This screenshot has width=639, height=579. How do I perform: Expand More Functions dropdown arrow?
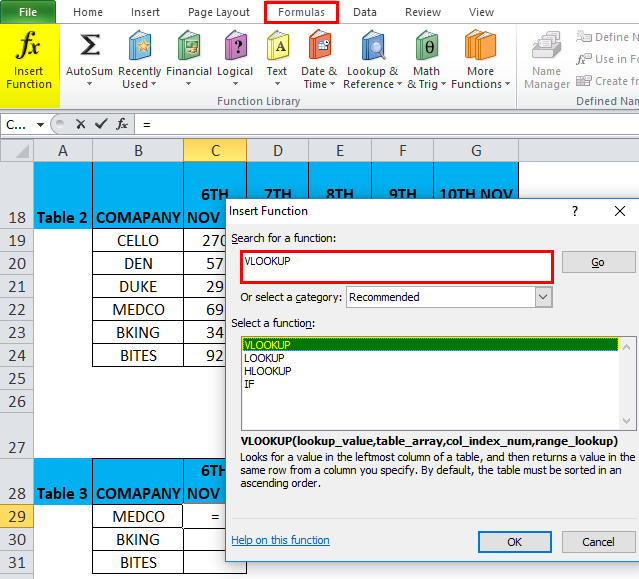pyautogui.click(x=507, y=84)
